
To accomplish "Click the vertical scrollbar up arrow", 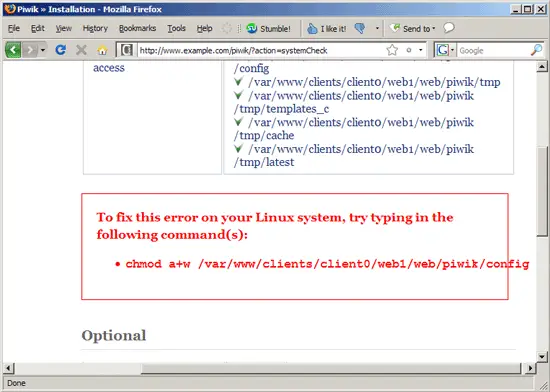I will (542, 66).
